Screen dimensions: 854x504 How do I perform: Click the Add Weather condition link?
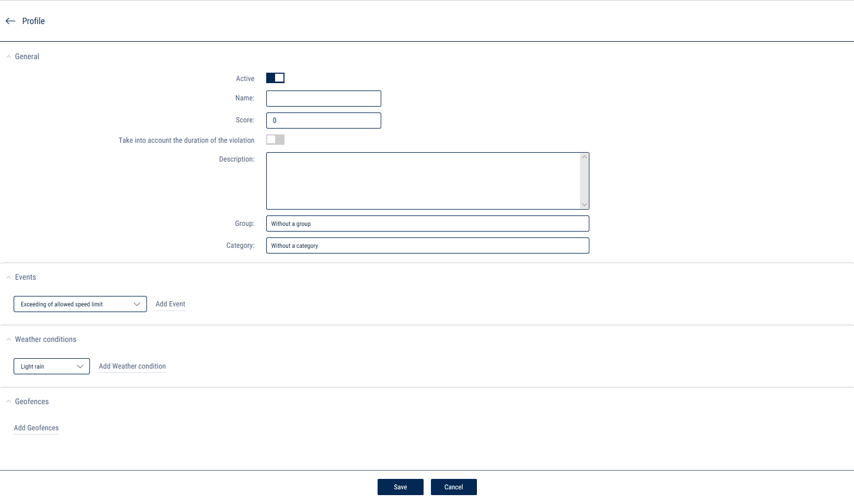click(132, 366)
